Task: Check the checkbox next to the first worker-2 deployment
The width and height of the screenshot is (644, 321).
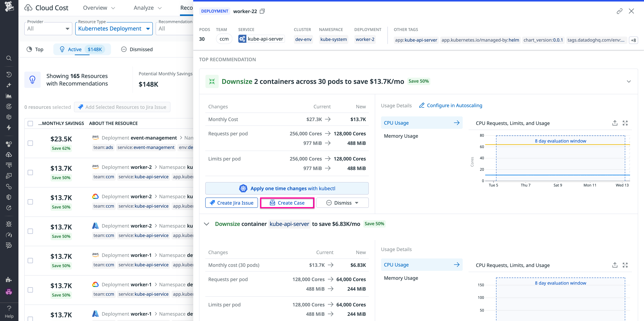Action: [x=30, y=173]
